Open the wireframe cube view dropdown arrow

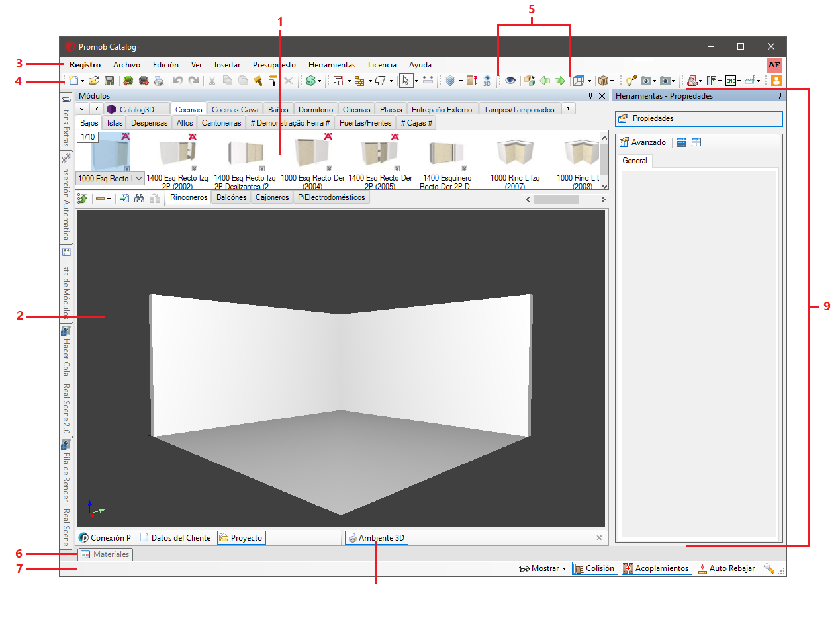coord(589,81)
